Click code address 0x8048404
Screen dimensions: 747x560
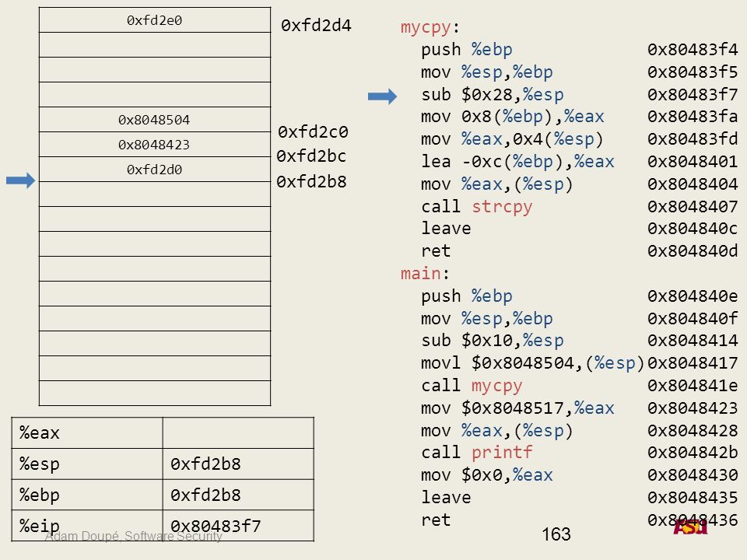[x=693, y=184]
